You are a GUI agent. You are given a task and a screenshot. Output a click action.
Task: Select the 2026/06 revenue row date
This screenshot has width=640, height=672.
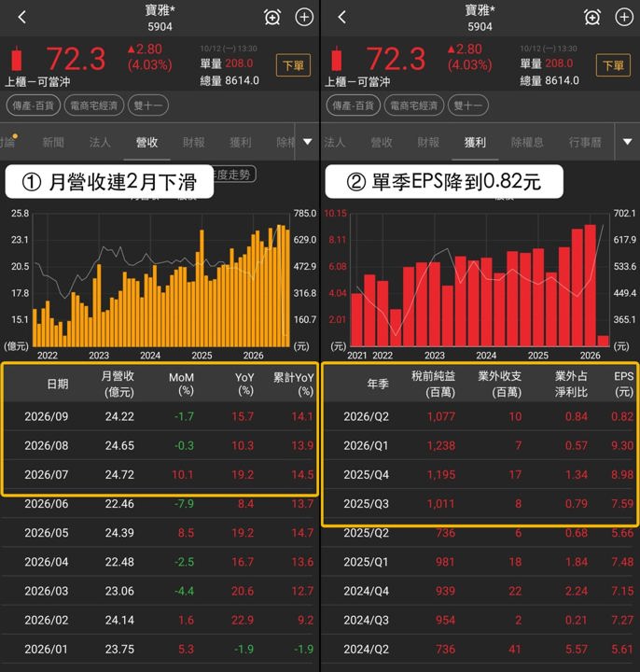point(47,504)
